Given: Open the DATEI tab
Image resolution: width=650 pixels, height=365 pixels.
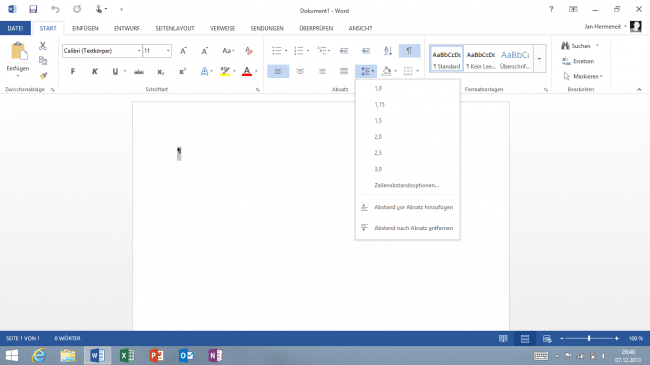Looking at the screenshot, I should [15, 28].
